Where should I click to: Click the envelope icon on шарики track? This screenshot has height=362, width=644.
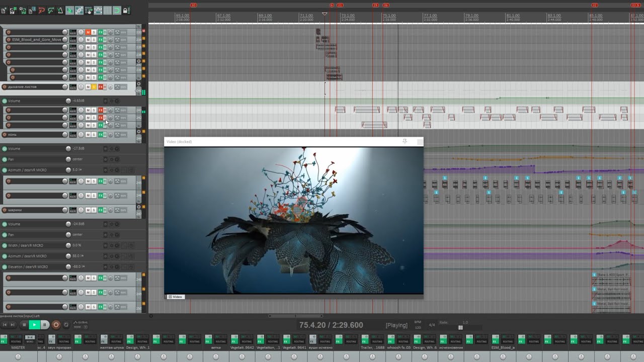point(117,210)
